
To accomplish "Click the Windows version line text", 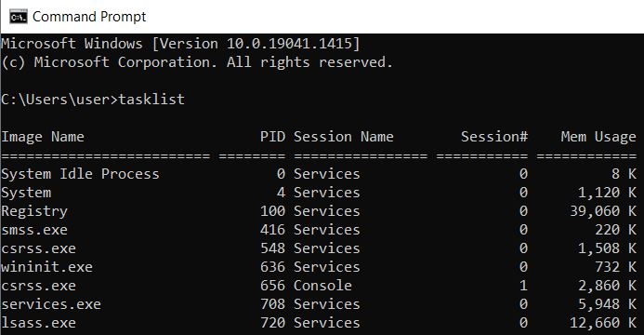I will [x=180, y=44].
